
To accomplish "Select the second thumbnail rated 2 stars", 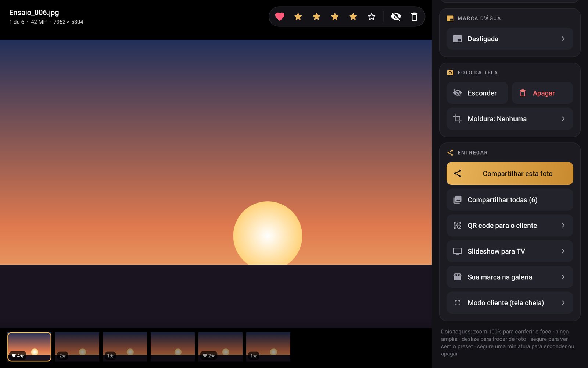I will tap(77, 347).
